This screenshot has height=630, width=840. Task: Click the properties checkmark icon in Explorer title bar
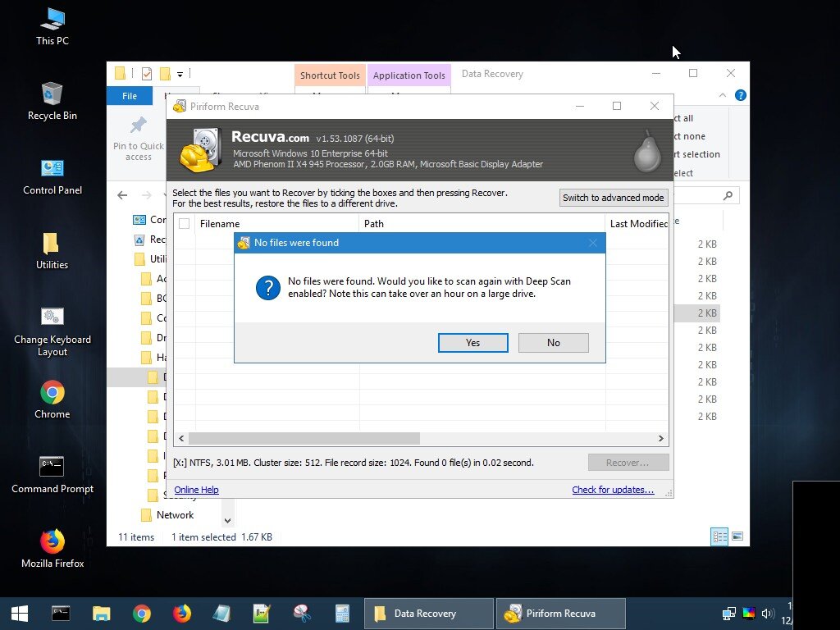147,74
